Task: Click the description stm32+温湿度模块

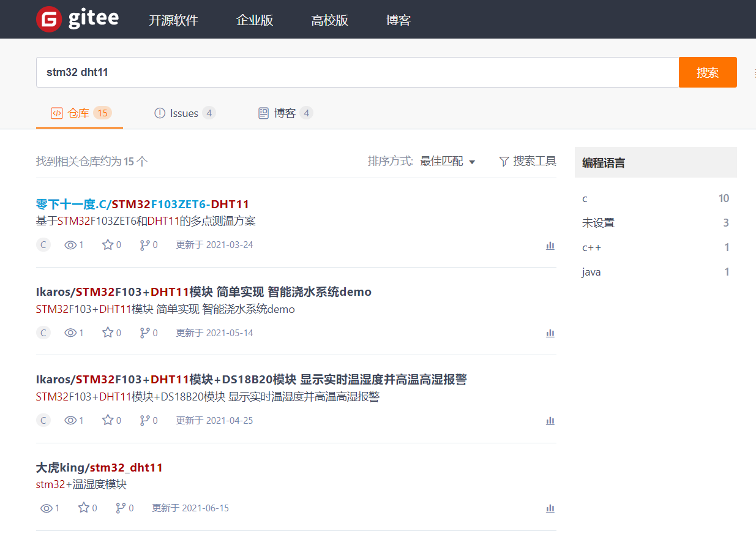Action: click(x=81, y=484)
